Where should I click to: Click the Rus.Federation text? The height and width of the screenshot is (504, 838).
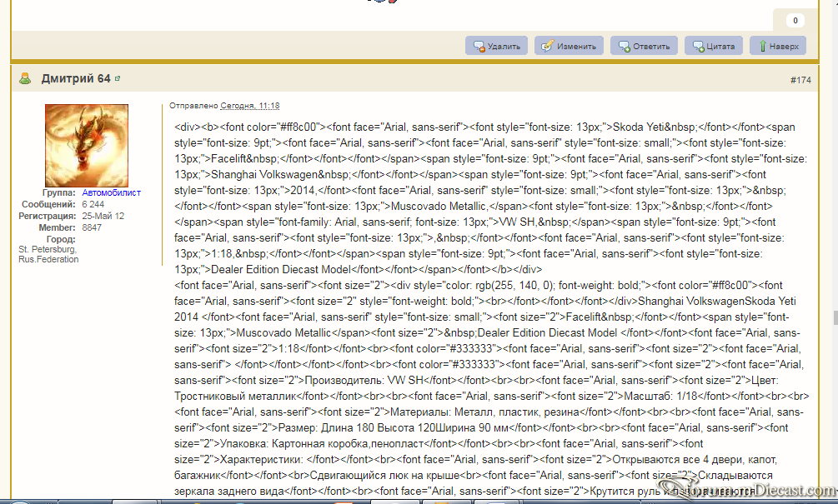point(48,259)
